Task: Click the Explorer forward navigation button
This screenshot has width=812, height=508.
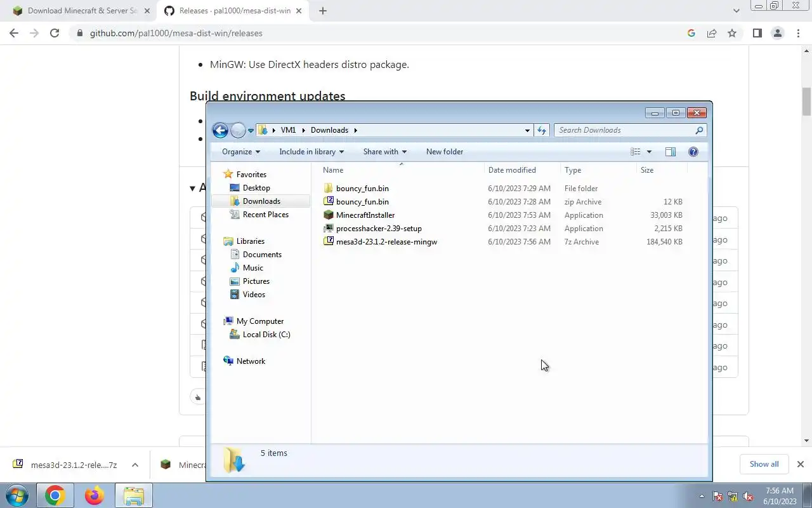Action: (x=238, y=130)
